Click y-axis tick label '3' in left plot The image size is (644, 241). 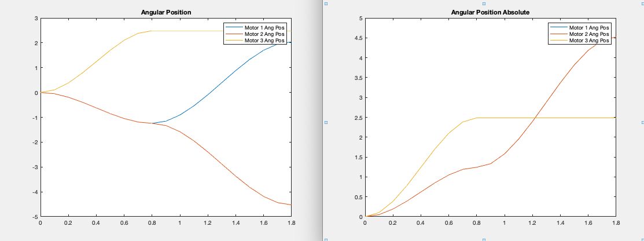pos(36,18)
